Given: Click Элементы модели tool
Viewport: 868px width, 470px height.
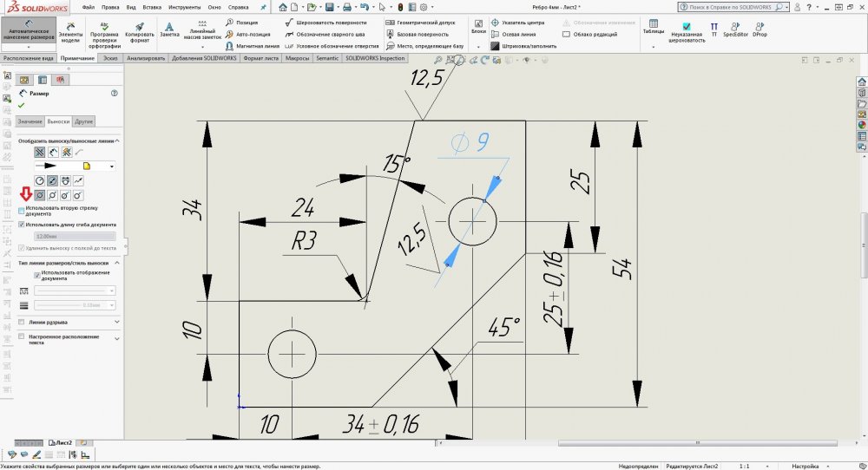Looking at the screenshot, I should click(70, 33).
